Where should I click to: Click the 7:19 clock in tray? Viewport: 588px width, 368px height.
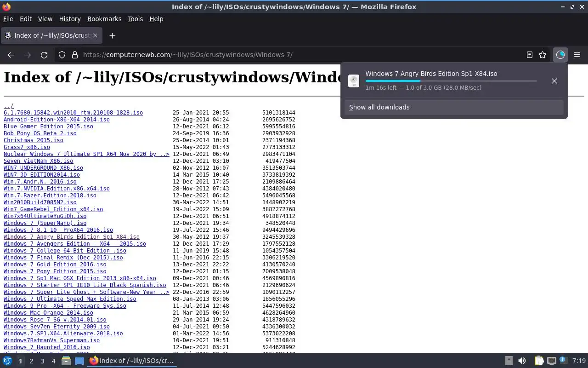click(x=579, y=361)
